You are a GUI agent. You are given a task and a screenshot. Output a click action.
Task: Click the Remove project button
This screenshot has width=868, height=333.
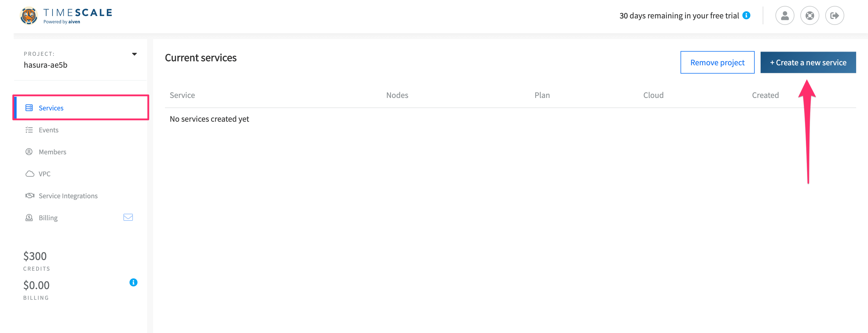click(717, 62)
